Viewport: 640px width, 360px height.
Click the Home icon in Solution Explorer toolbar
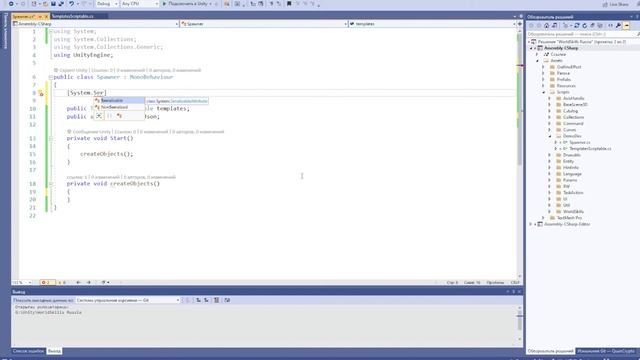pos(547,25)
